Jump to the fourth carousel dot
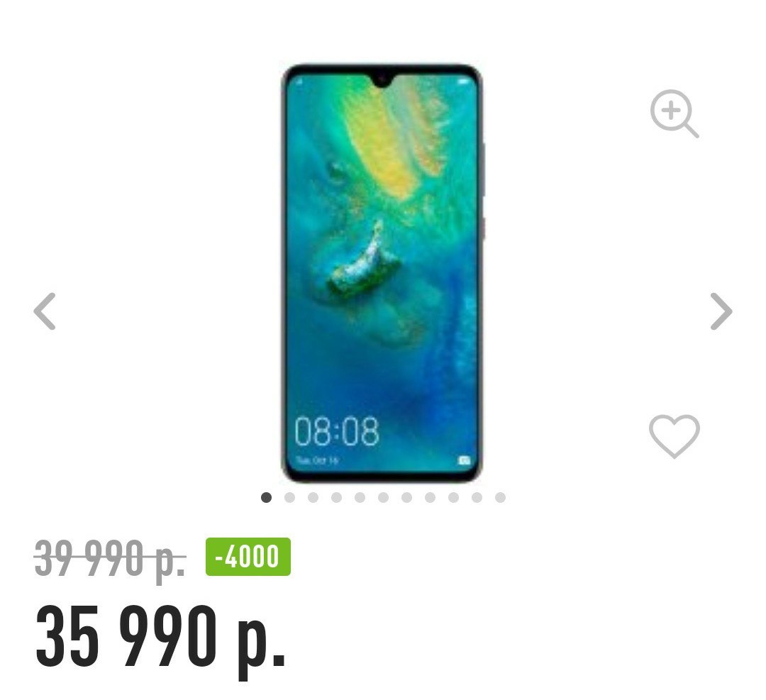This screenshot has height=700, width=766. pos(337,497)
